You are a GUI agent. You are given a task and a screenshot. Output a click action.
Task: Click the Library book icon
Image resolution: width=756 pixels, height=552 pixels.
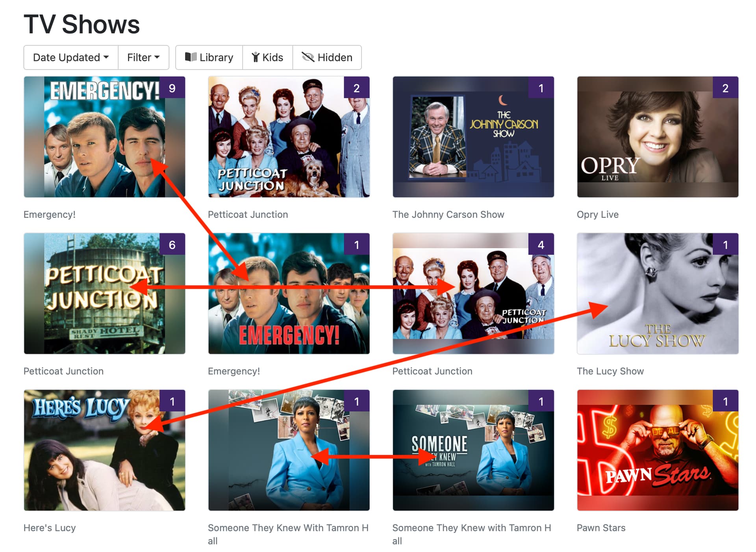191,57
